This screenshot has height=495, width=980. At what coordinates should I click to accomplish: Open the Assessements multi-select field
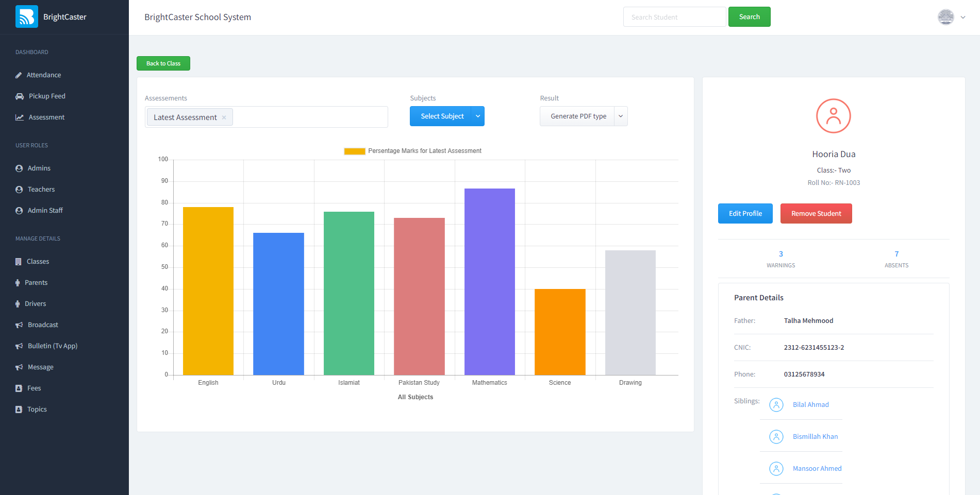(266, 117)
